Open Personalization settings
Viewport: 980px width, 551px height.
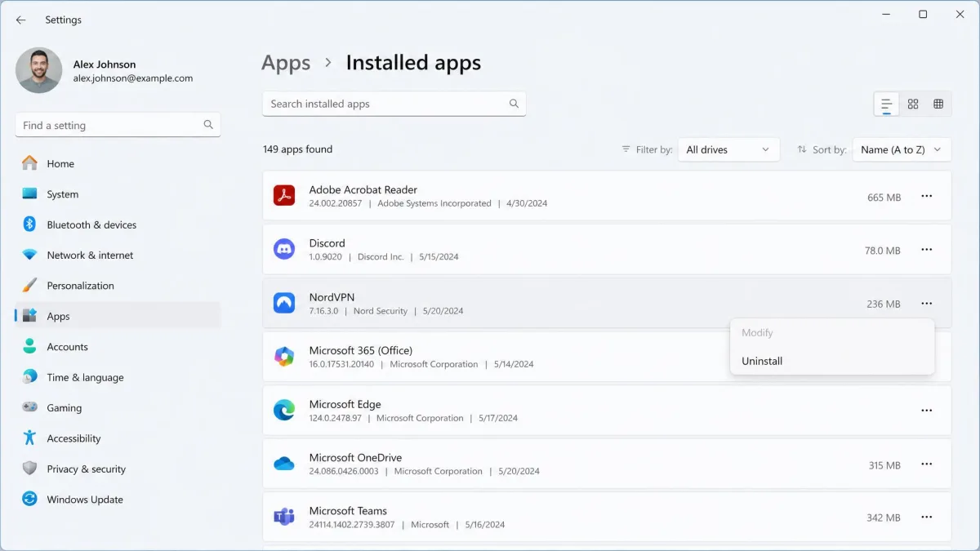pyautogui.click(x=118, y=286)
